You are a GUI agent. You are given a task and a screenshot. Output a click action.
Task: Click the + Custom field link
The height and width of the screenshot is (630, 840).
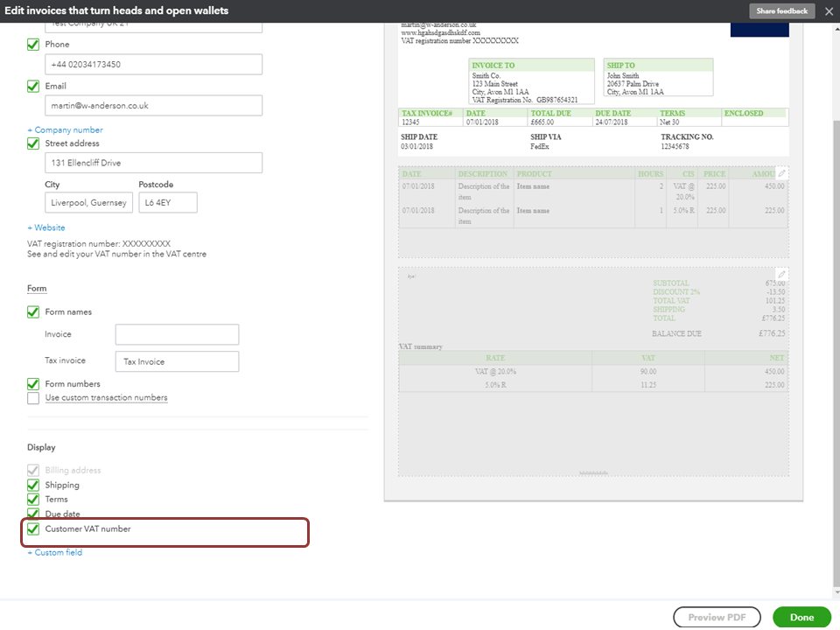click(x=55, y=553)
